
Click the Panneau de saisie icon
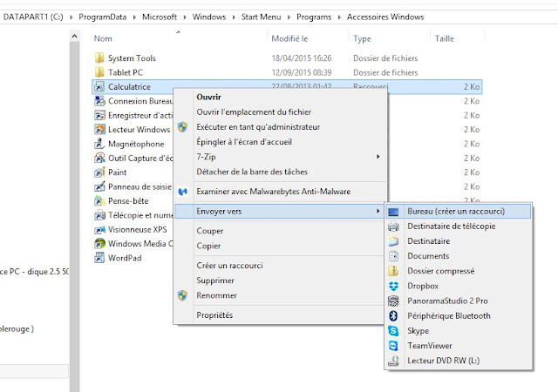coord(99,186)
